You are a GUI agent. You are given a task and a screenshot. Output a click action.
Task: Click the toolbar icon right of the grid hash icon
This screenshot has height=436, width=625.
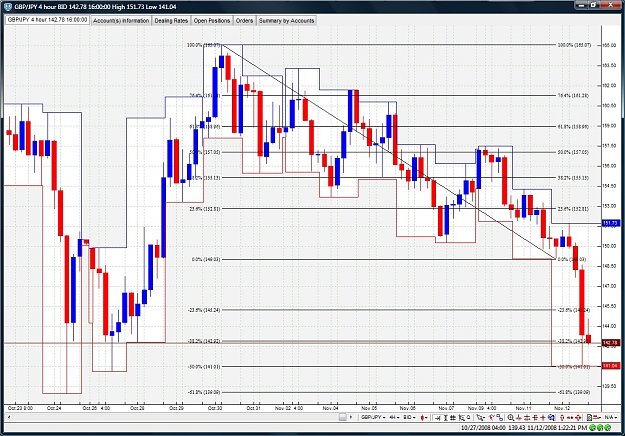pos(462,418)
